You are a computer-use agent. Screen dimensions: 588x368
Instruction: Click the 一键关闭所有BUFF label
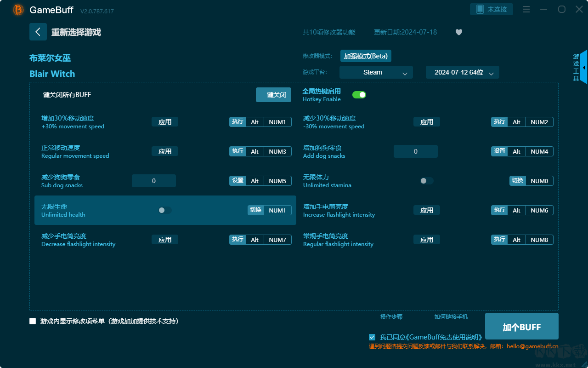[x=64, y=95]
